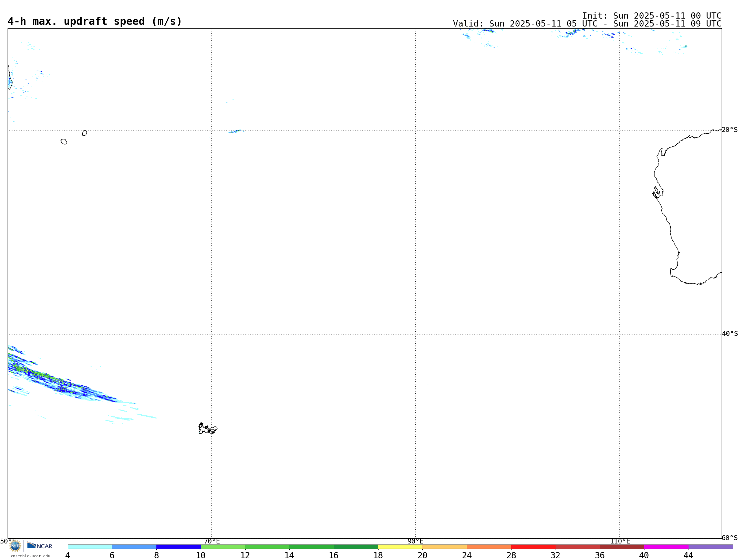The height and width of the screenshot is (560, 744).
Task: Click the Shark Bay indentation on the Australian coast
Action: pos(658,193)
